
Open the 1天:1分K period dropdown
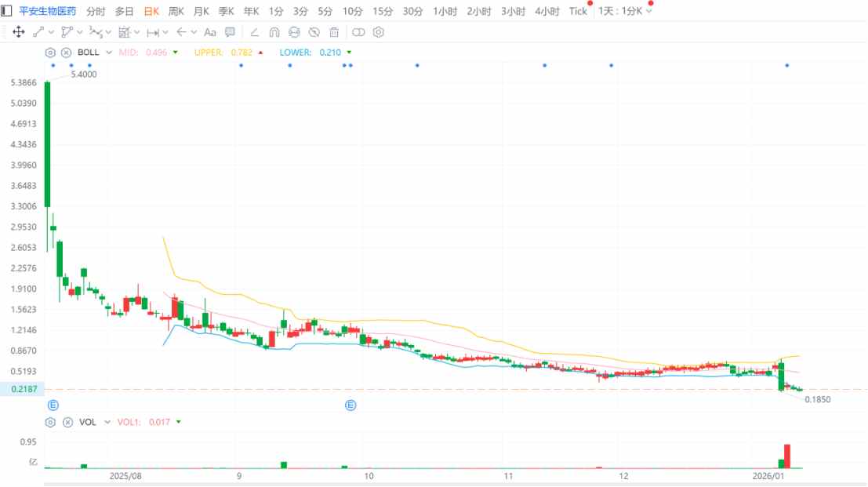tap(625, 11)
